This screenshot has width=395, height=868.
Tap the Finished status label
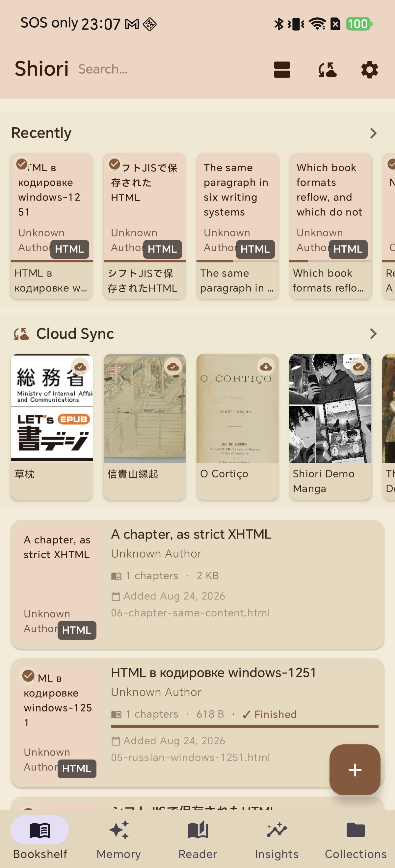[x=270, y=714]
